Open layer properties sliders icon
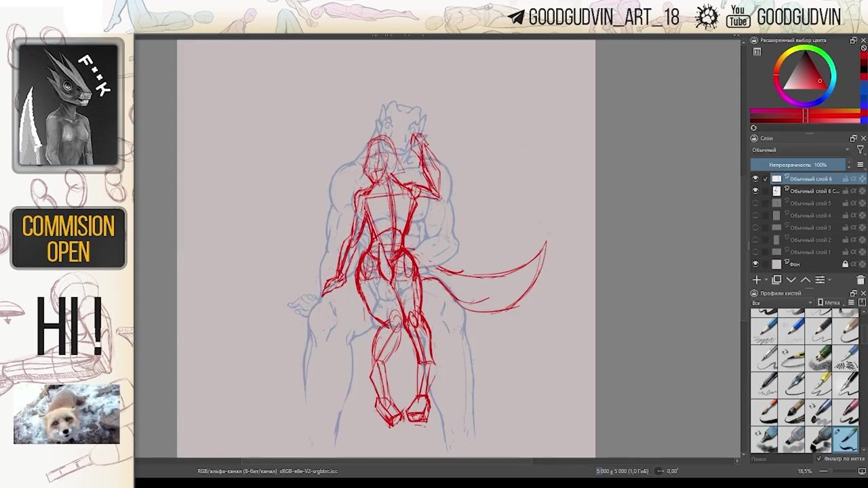 coord(820,280)
